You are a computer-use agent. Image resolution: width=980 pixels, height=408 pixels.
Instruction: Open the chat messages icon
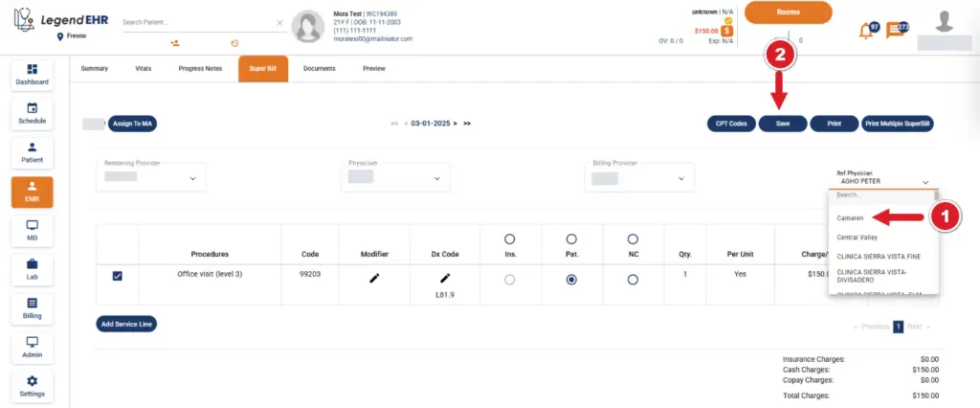[x=895, y=30]
